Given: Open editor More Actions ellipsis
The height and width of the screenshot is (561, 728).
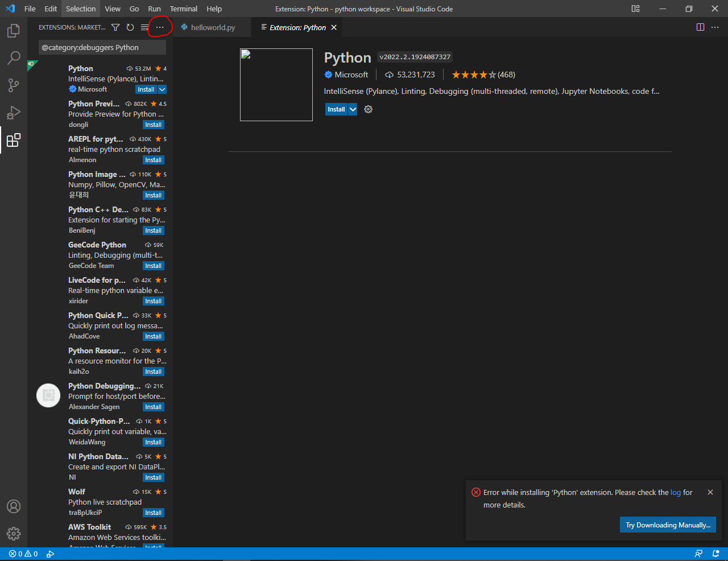Looking at the screenshot, I should click(x=715, y=27).
